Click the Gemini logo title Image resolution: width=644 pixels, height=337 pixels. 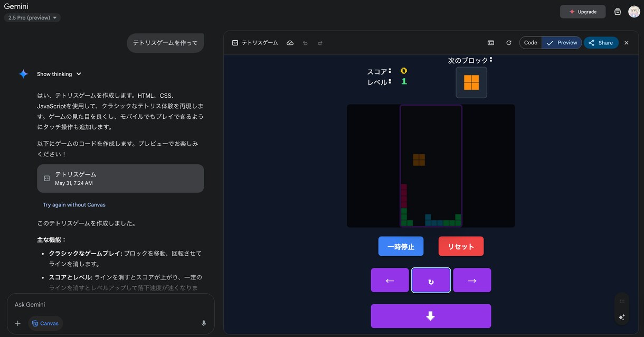[x=16, y=6]
